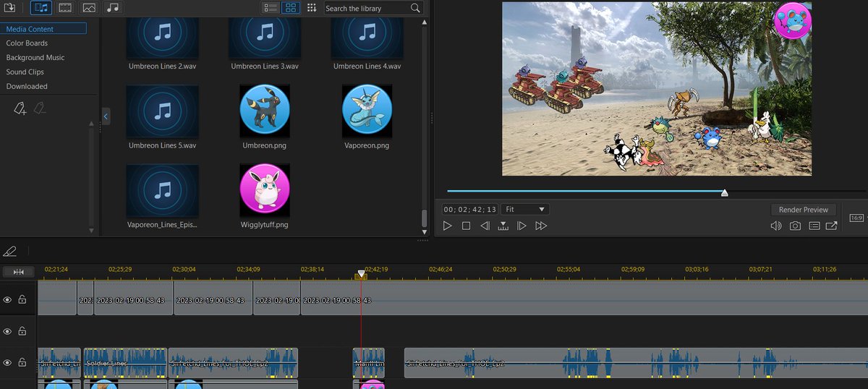The height and width of the screenshot is (389, 868).
Task: Click the preview seek bar slider
Action: (x=724, y=192)
